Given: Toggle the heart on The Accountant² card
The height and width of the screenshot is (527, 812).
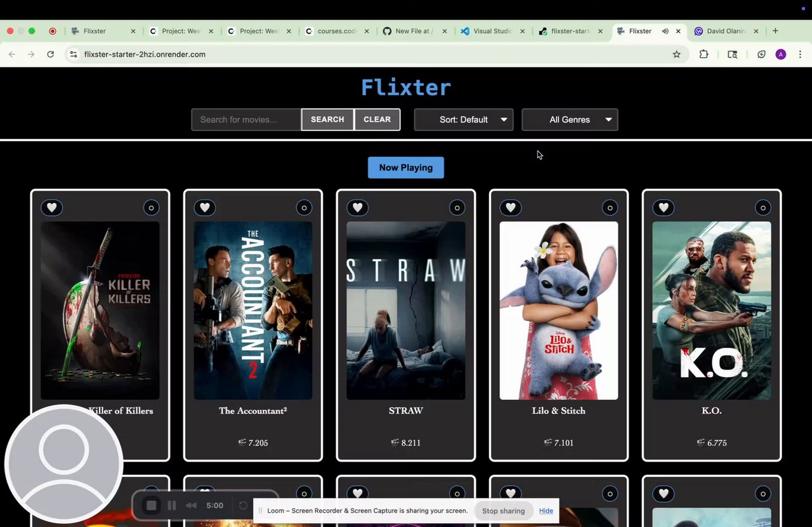Looking at the screenshot, I should point(205,208).
